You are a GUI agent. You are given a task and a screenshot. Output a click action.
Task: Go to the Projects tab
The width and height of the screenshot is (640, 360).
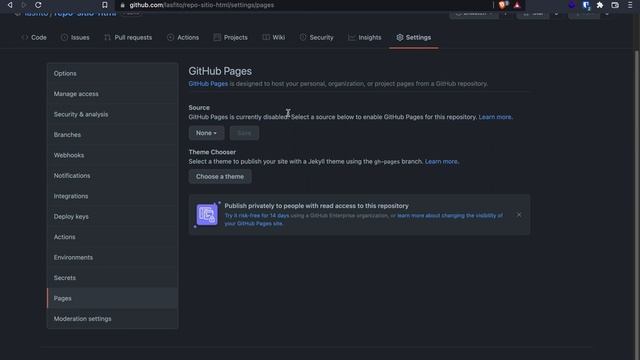tap(231, 37)
